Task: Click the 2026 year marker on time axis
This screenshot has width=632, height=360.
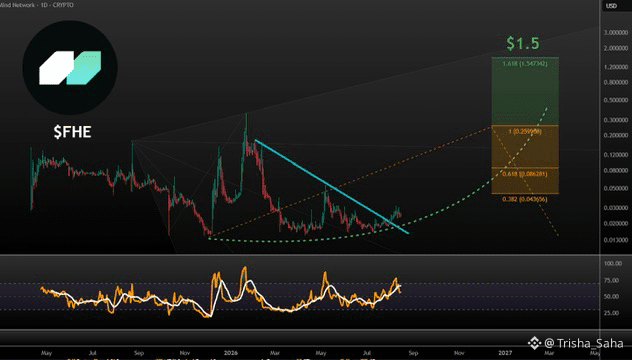Action: click(231, 353)
